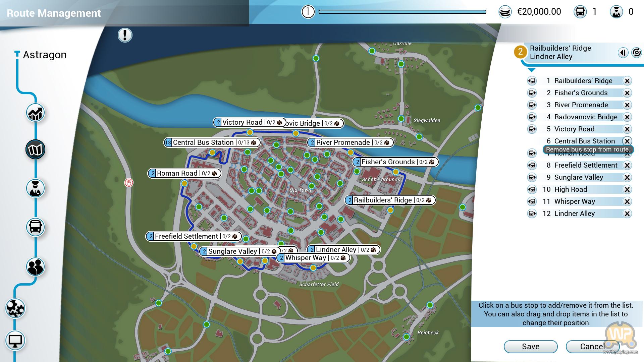Open the bus fleet sidebar icon
Viewport: 644px width, 362px height.
click(35, 227)
